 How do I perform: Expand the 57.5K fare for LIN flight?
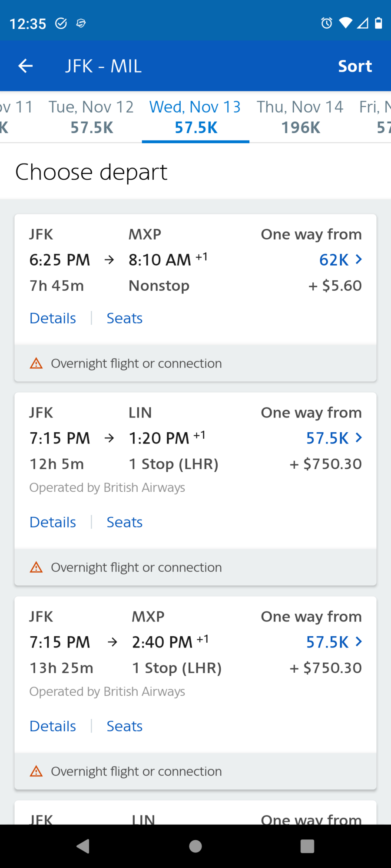tap(334, 438)
